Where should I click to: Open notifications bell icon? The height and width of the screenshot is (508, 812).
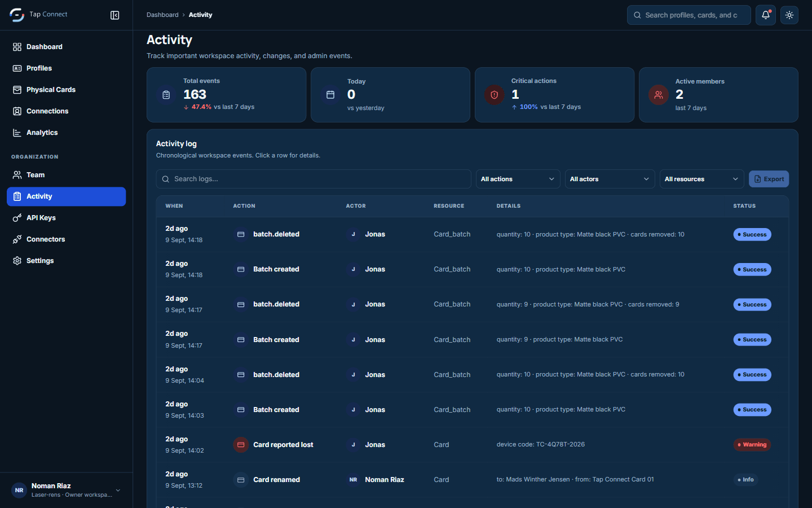(766, 15)
